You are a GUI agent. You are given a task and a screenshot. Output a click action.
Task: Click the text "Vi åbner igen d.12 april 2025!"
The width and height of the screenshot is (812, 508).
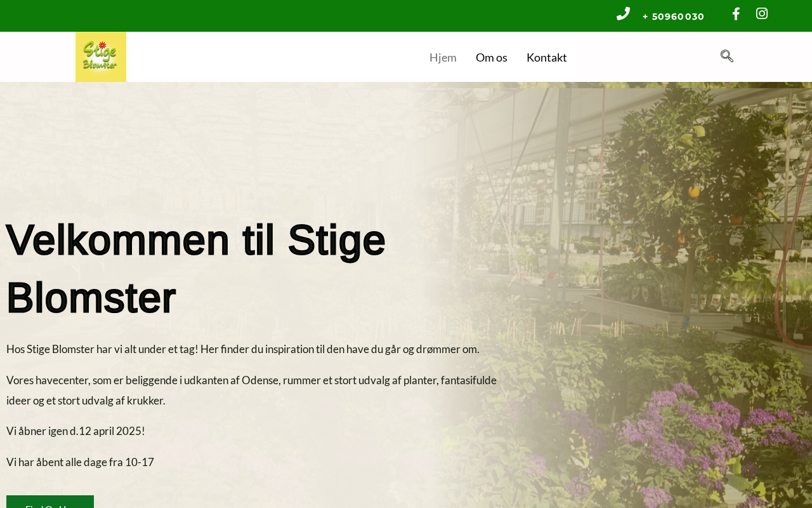pyautogui.click(x=75, y=431)
